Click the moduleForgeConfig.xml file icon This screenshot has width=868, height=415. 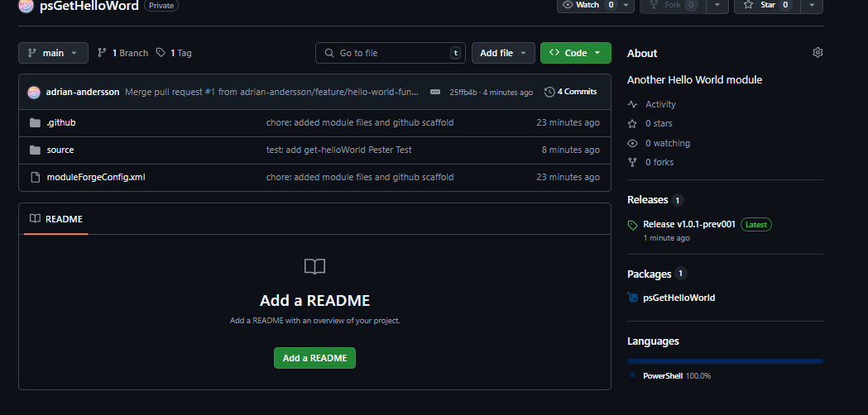point(35,177)
